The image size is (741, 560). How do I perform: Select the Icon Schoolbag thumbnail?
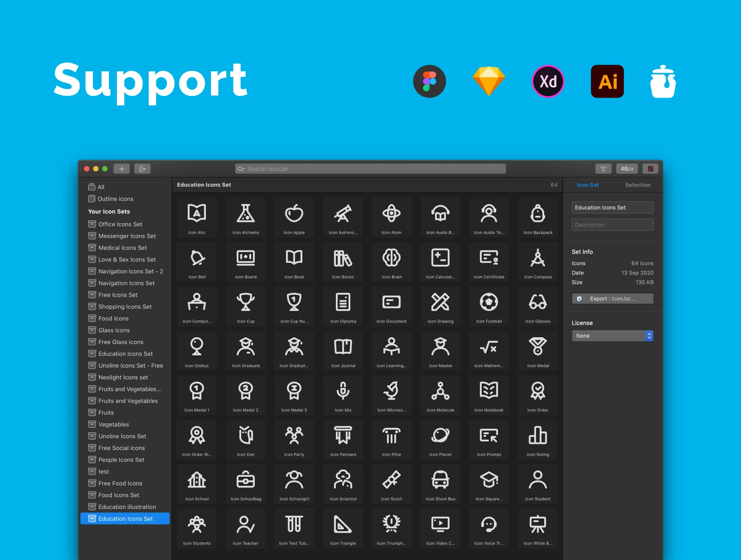[x=246, y=484]
